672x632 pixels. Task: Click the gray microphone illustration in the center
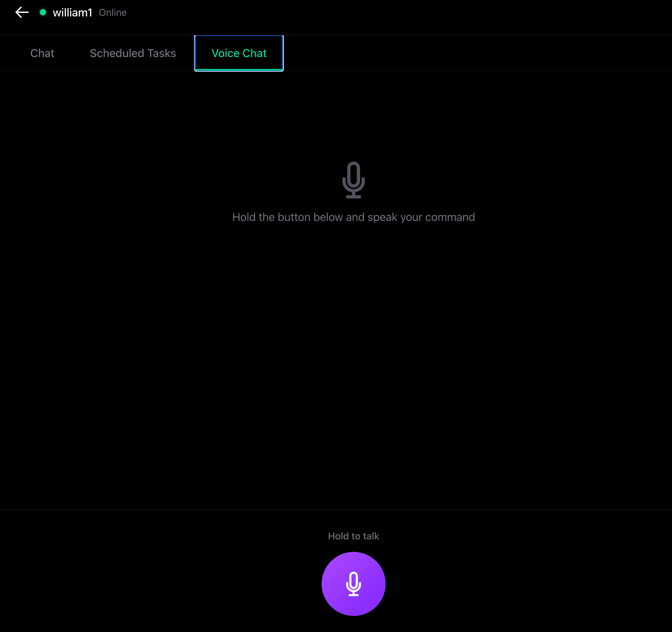(353, 180)
